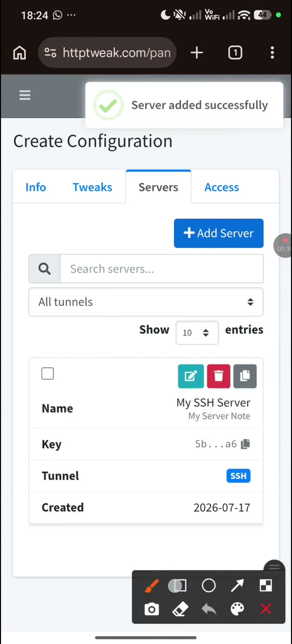Open the All tunnels dropdown
The image size is (292, 644).
(x=146, y=302)
